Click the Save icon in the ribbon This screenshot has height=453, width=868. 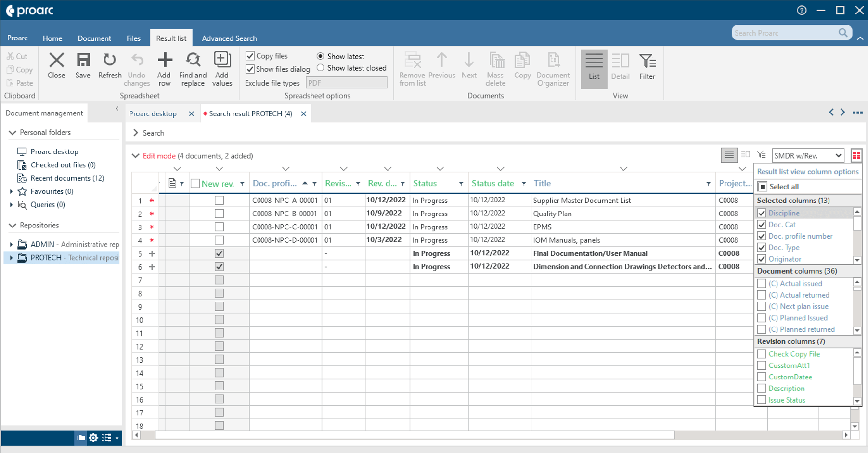tap(83, 61)
